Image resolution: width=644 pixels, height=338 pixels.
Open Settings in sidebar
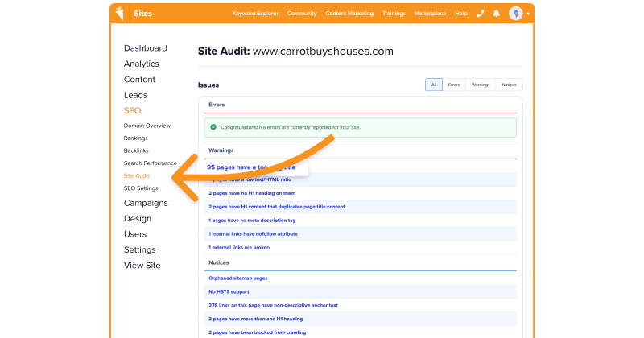pos(139,249)
